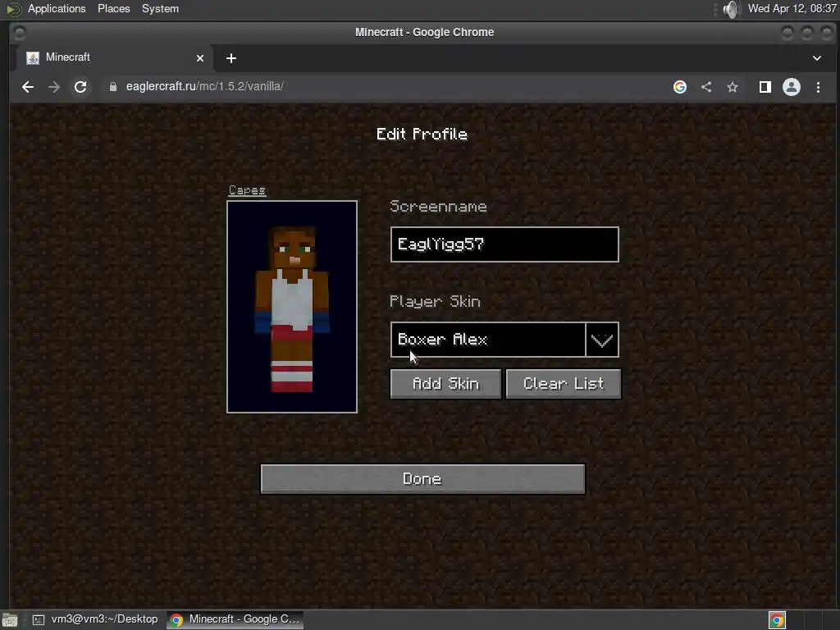The width and height of the screenshot is (840, 630).
Task: Click the window menu button in titlebar
Action: pos(20,33)
